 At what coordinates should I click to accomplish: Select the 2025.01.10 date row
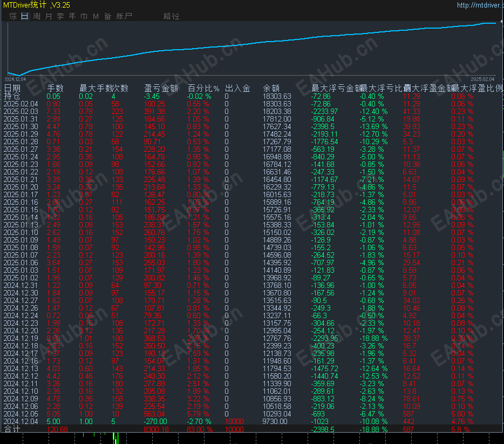click(21, 232)
